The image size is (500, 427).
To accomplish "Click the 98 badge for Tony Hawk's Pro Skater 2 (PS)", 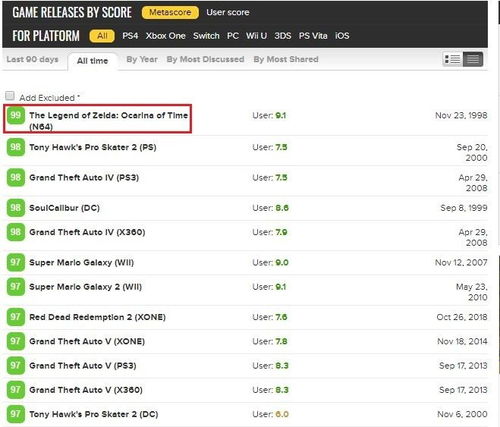I will click(16, 147).
